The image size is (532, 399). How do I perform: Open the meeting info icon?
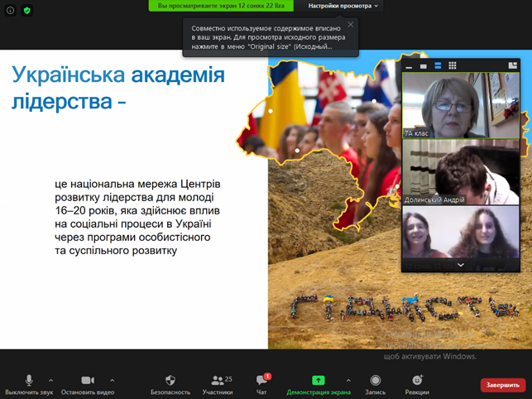click(10, 11)
